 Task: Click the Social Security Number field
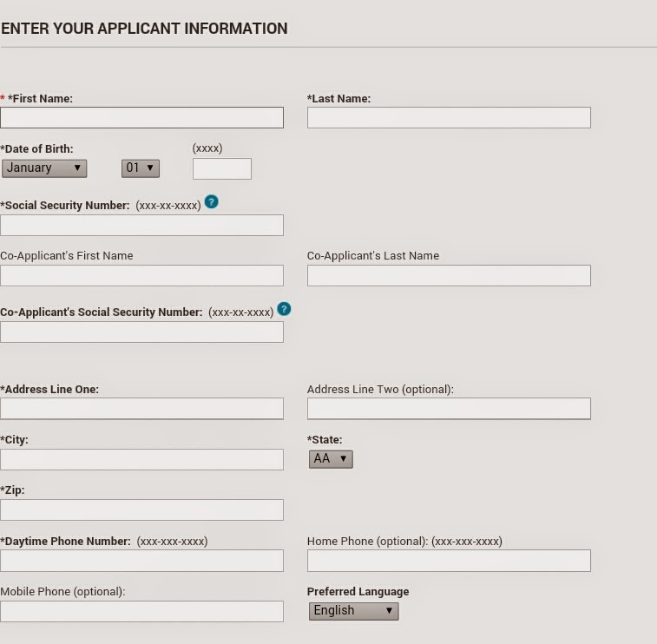tap(142, 226)
